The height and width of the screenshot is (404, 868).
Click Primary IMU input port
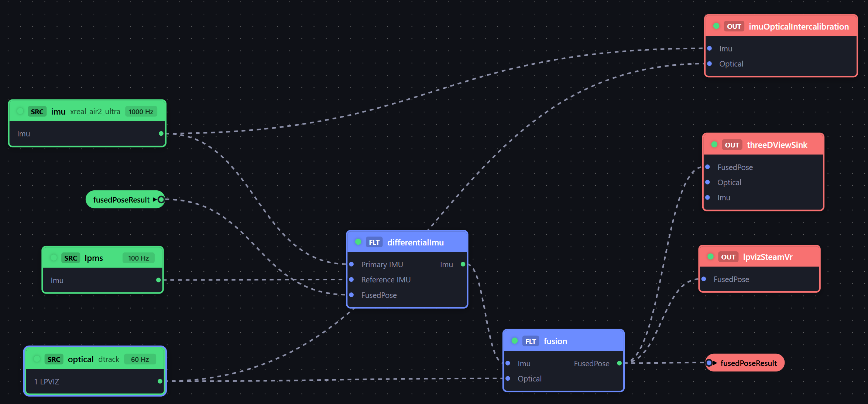click(351, 264)
